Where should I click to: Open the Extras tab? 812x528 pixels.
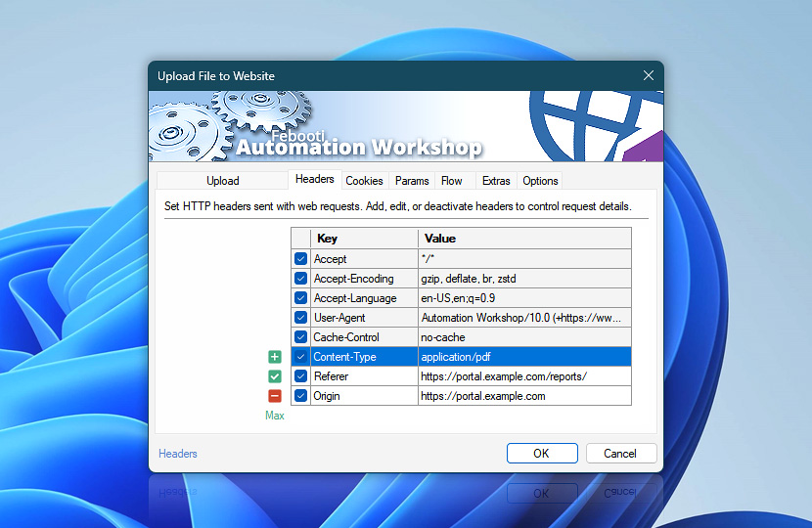pos(496,181)
